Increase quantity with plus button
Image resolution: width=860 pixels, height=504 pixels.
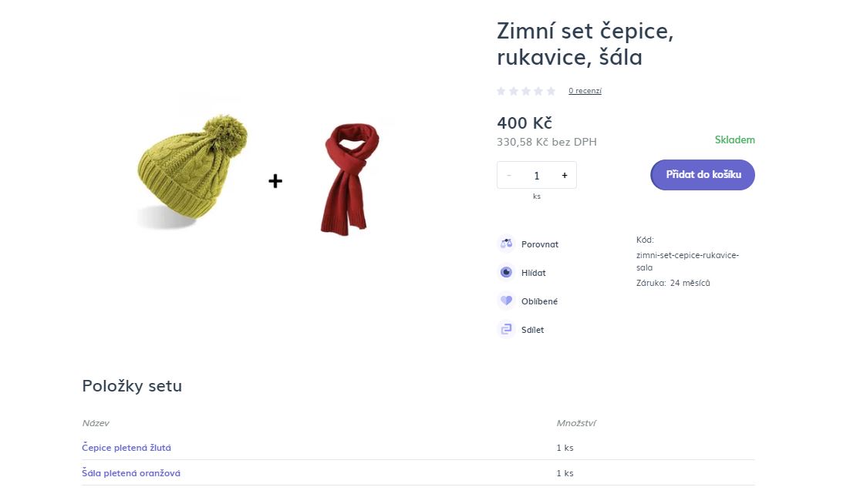(565, 176)
